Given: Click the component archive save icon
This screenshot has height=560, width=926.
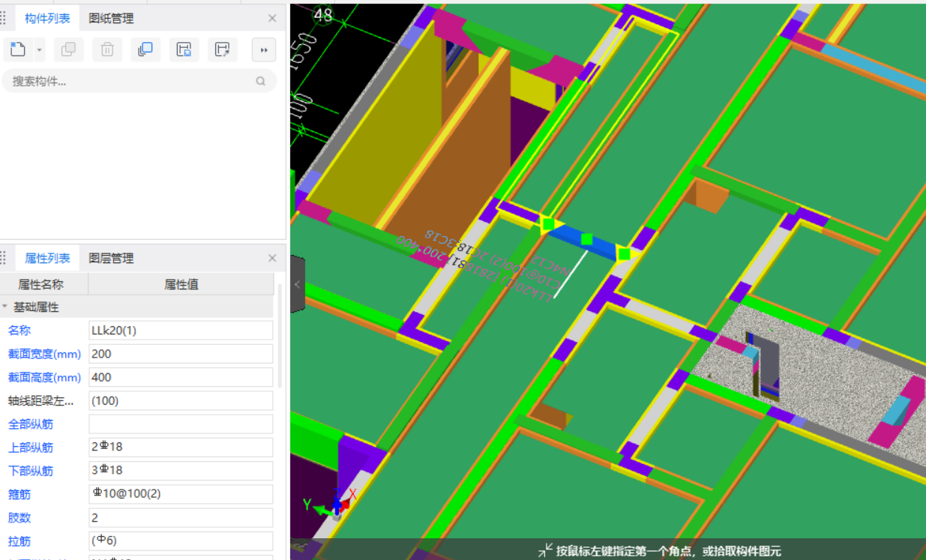Looking at the screenshot, I should click(184, 49).
